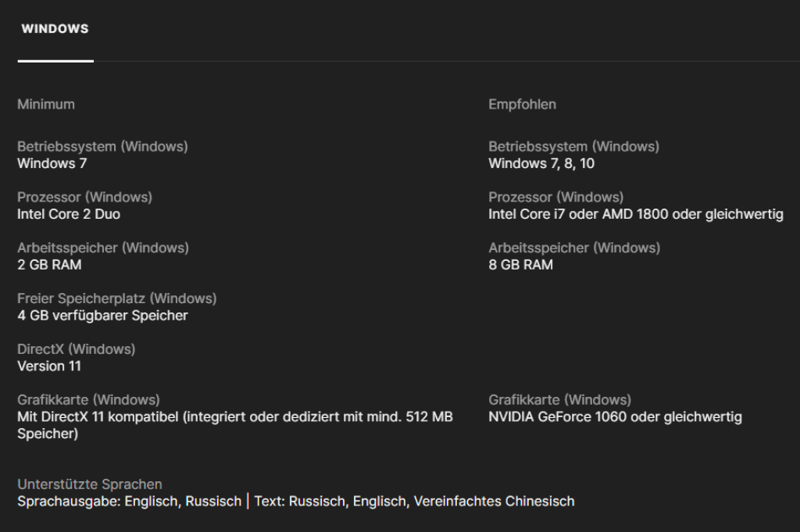The height and width of the screenshot is (532, 800).
Task: Click the 'Vereinfachtes Chinesisch' language text
Action: pos(494,502)
